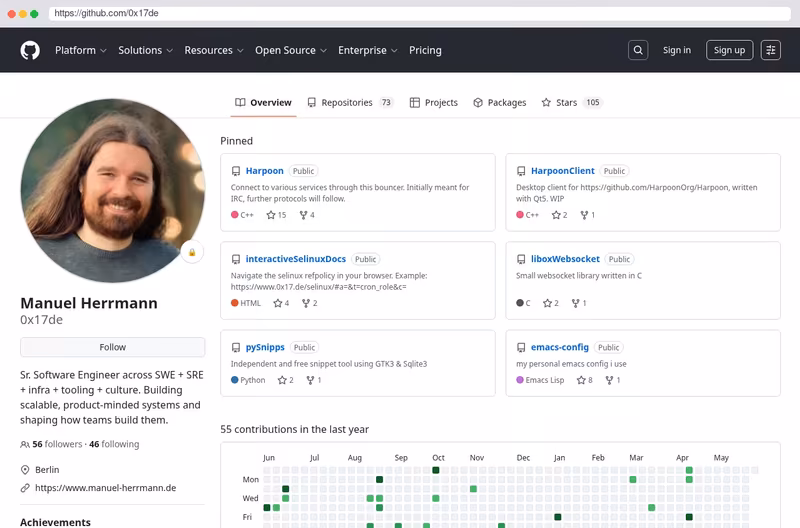The width and height of the screenshot is (800, 528).
Task: Click the fork count on HarpoonClient
Action: tap(588, 215)
